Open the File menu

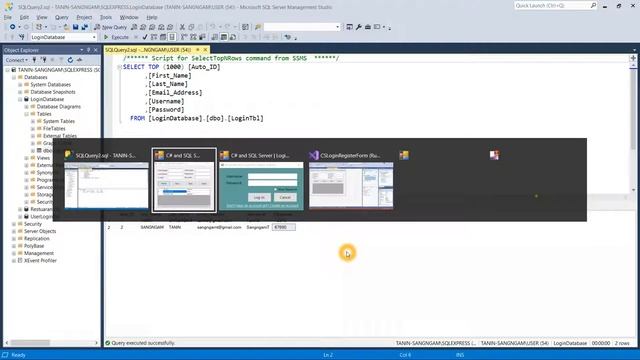coord(8,17)
